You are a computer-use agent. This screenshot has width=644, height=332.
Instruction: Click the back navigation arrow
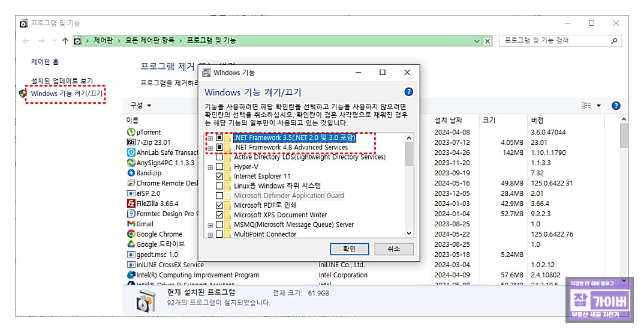26,41
